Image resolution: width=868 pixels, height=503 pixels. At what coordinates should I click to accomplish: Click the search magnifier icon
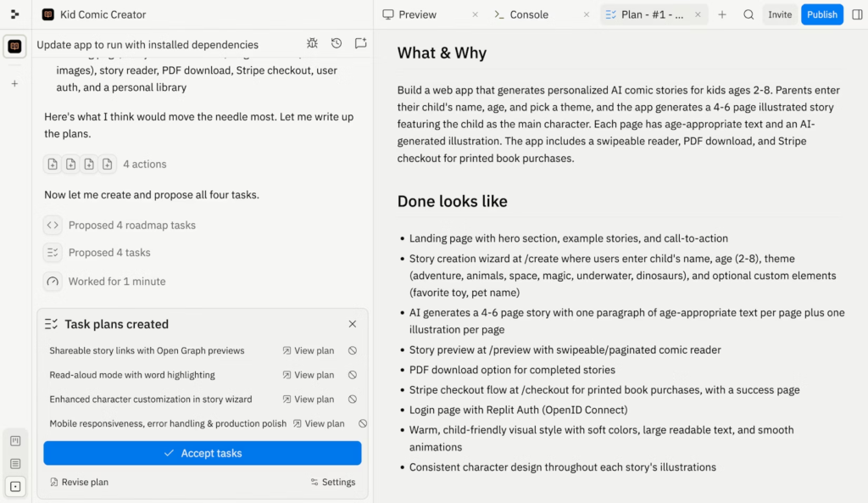tap(748, 14)
